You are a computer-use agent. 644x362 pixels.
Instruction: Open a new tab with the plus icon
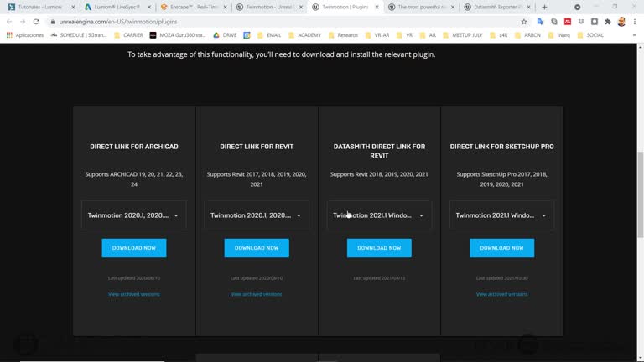(544, 7)
